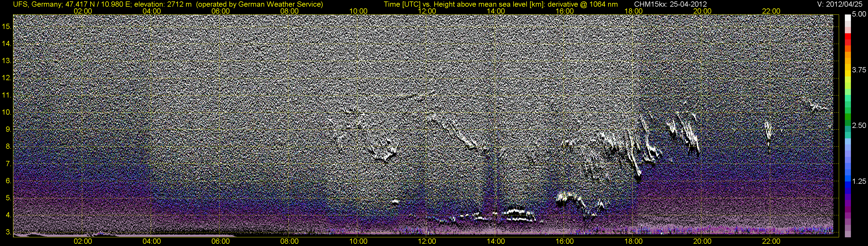Click "18:00" on the lower time axis
Image resolution: width=868 pixels, height=246 pixels.
point(633,241)
